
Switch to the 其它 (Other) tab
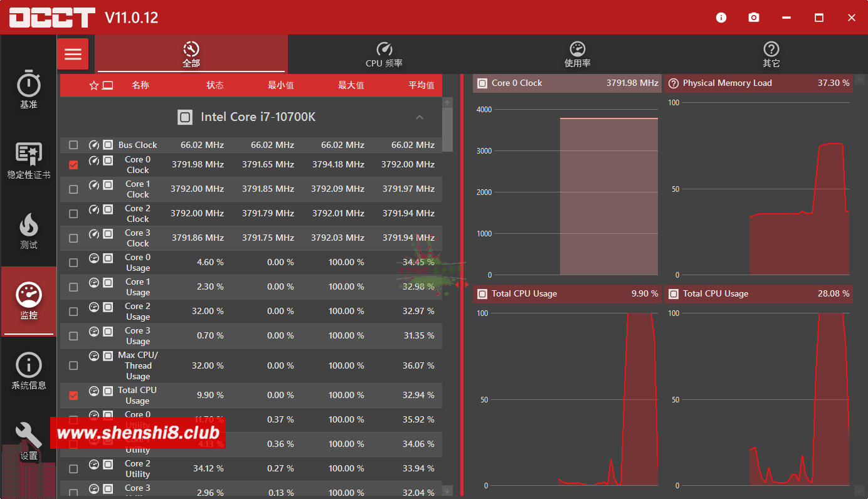click(x=771, y=55)
